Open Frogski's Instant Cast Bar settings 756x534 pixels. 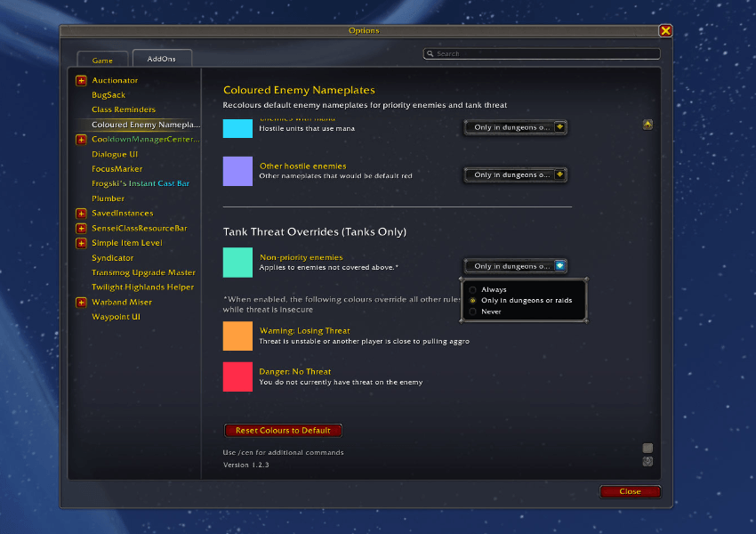coord(141,183)
